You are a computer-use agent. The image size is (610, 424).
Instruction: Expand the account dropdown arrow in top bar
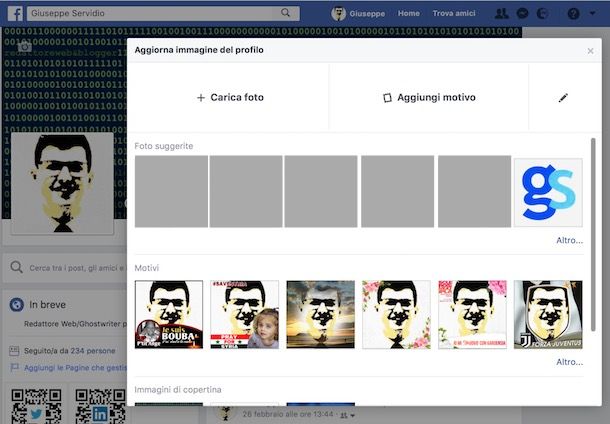(592, 13)
